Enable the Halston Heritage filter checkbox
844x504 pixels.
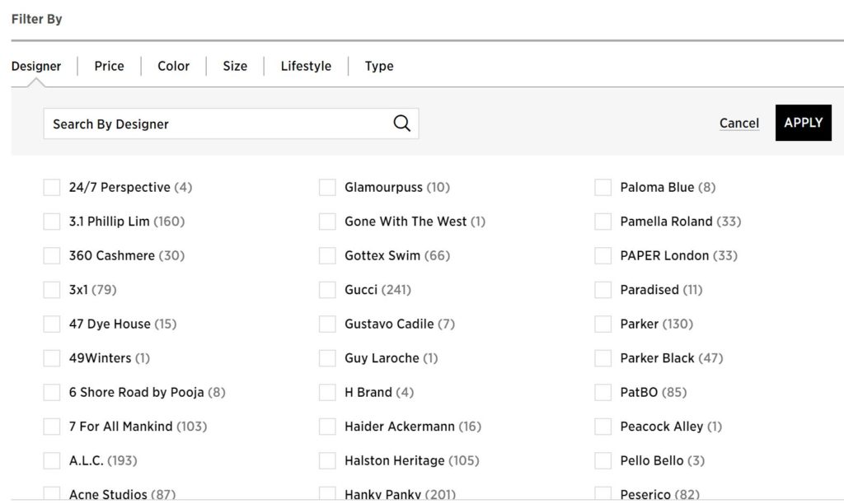point(327,460)
